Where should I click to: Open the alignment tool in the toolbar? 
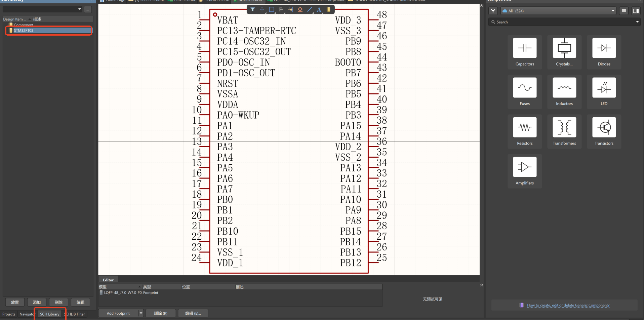point(281,9)
